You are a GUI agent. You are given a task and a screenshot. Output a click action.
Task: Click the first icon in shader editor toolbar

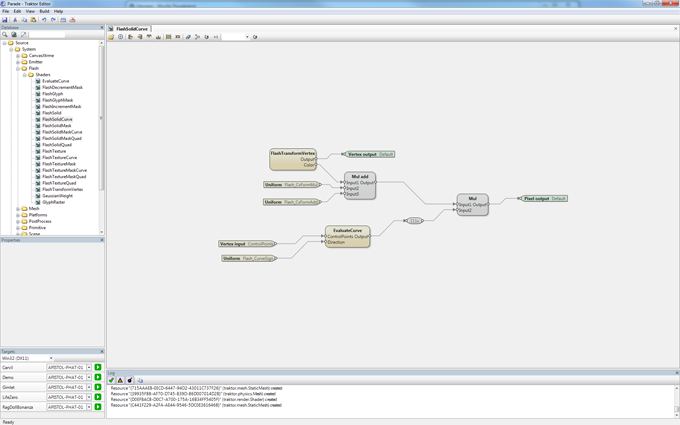pos(112,37)
